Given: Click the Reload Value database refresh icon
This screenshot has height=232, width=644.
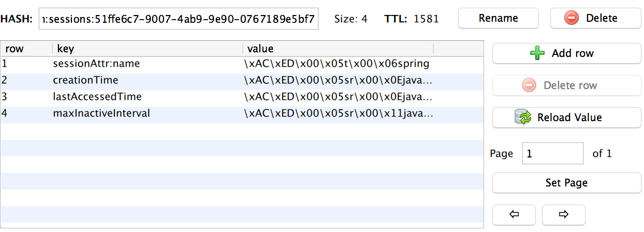Looking at the screenshot, I should point(523,118).
